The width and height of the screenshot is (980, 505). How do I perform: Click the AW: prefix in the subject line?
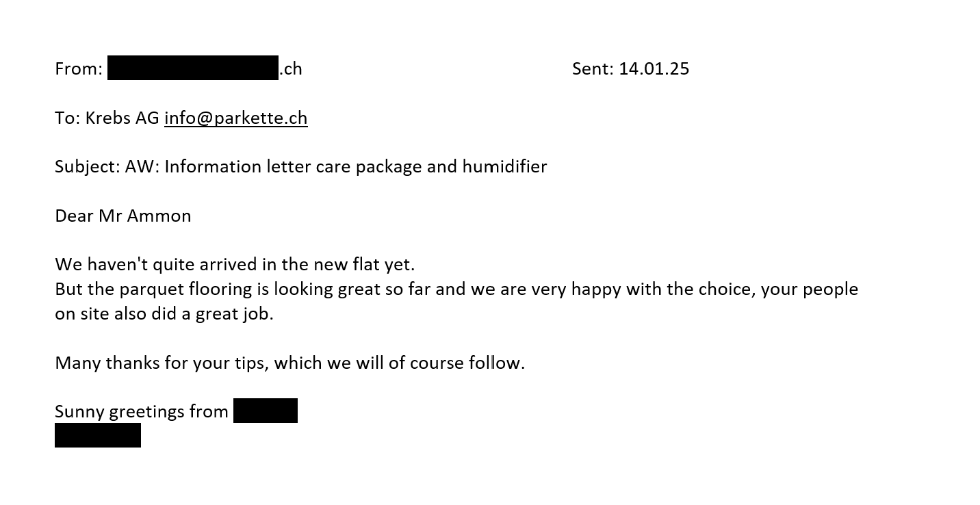pyautogui.click(x=142, y=166)
